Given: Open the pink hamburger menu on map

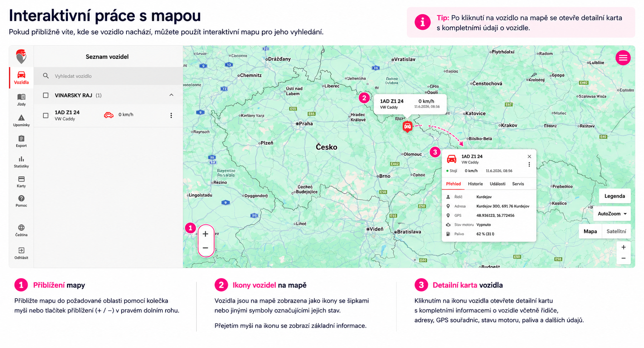Looking at the screenshot, I should point(623,58).
